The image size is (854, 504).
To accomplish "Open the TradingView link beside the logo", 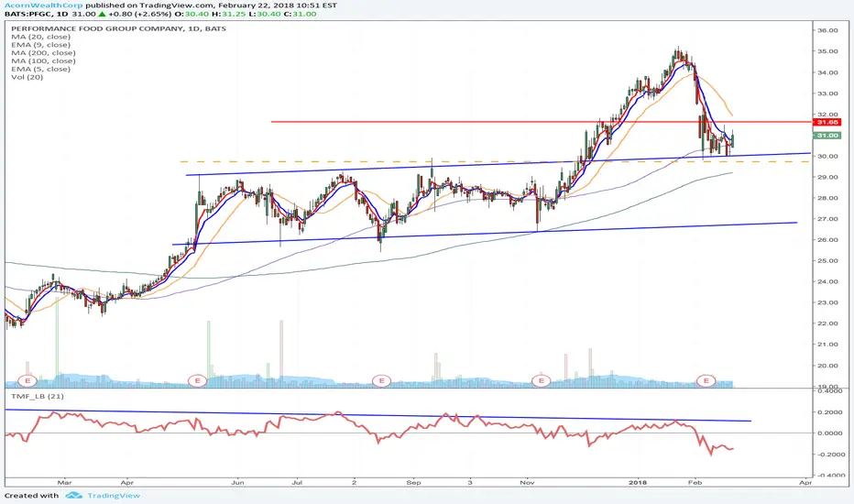I will click(114, 495).
